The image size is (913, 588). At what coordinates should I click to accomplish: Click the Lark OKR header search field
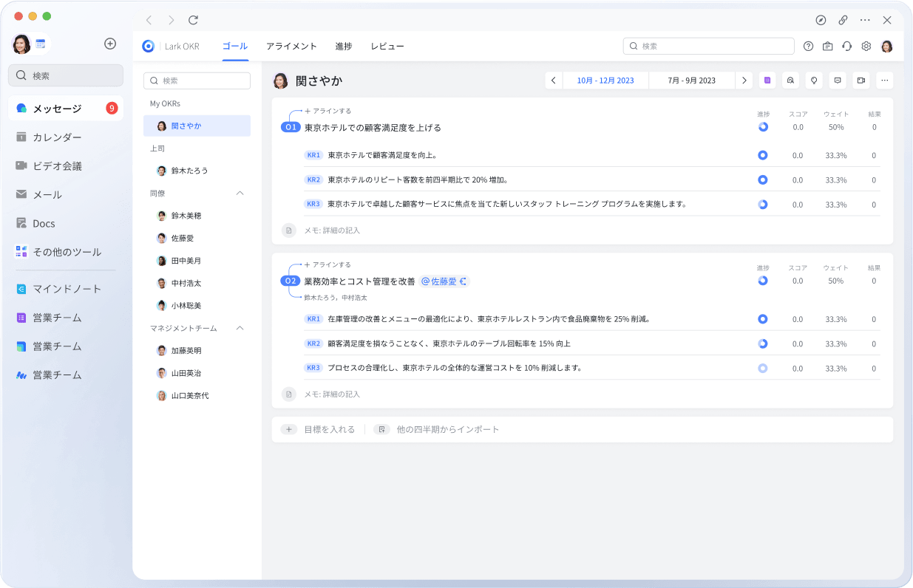(x=708, y=46)
